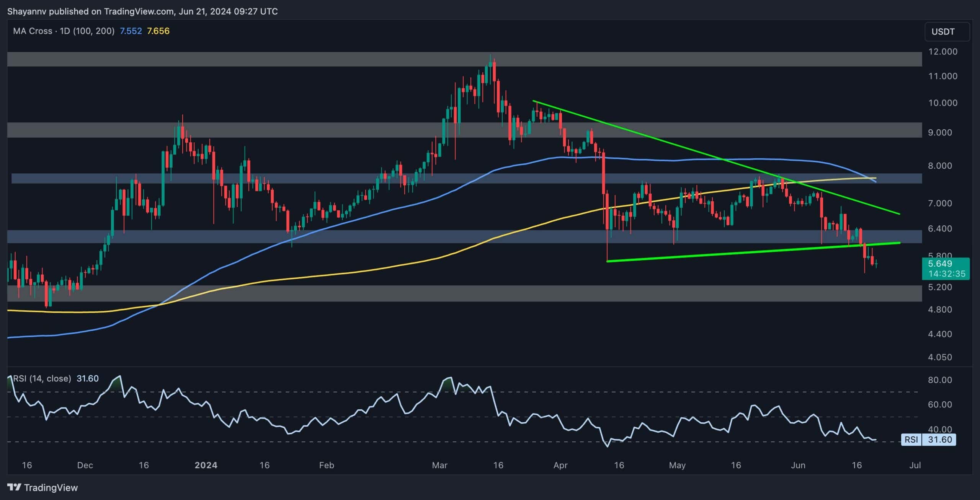Viewport: 980px width, 500px height.
Task: Click the Mar label on time axis
Action: coord(439,465)
